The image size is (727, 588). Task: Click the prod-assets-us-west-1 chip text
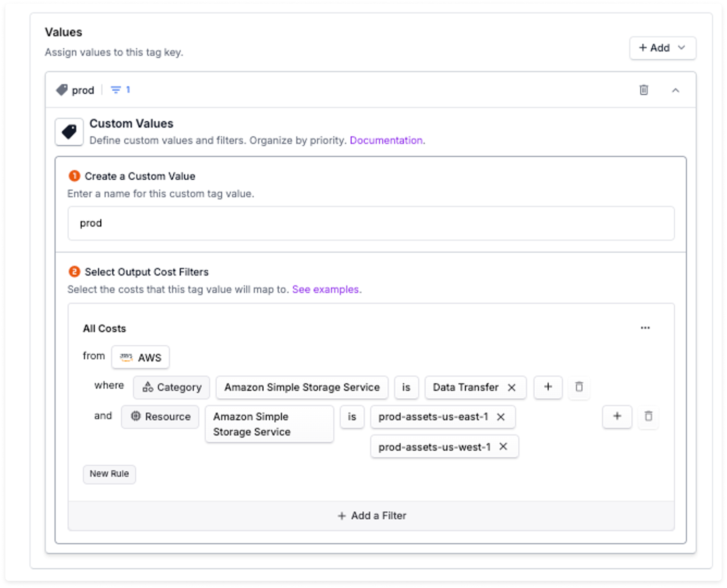[434, 447]
